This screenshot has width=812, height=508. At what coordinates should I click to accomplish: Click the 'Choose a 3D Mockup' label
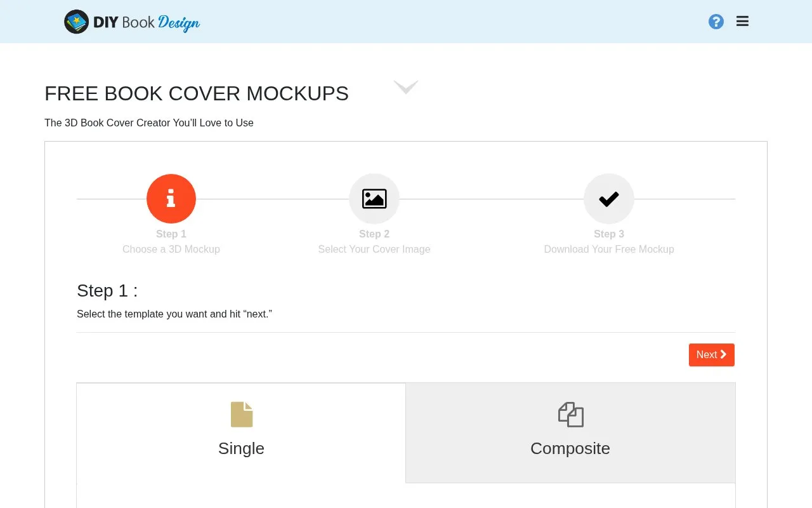171,249
